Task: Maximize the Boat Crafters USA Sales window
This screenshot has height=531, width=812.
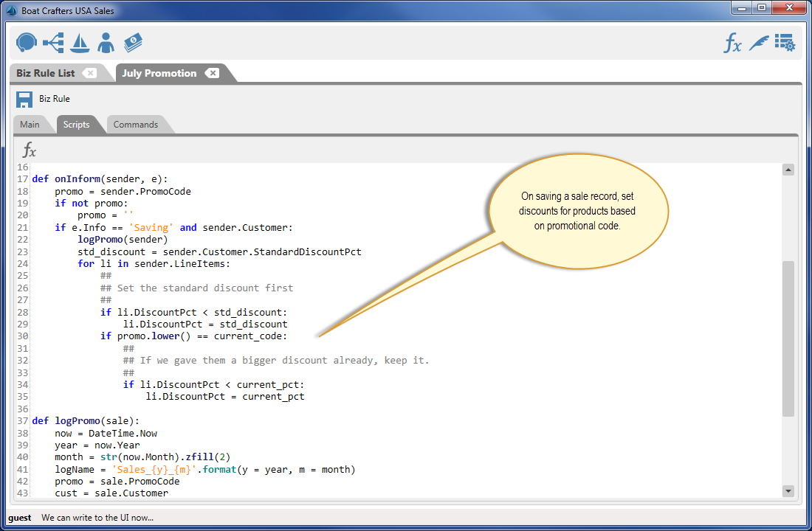Action: coord(761,8)
